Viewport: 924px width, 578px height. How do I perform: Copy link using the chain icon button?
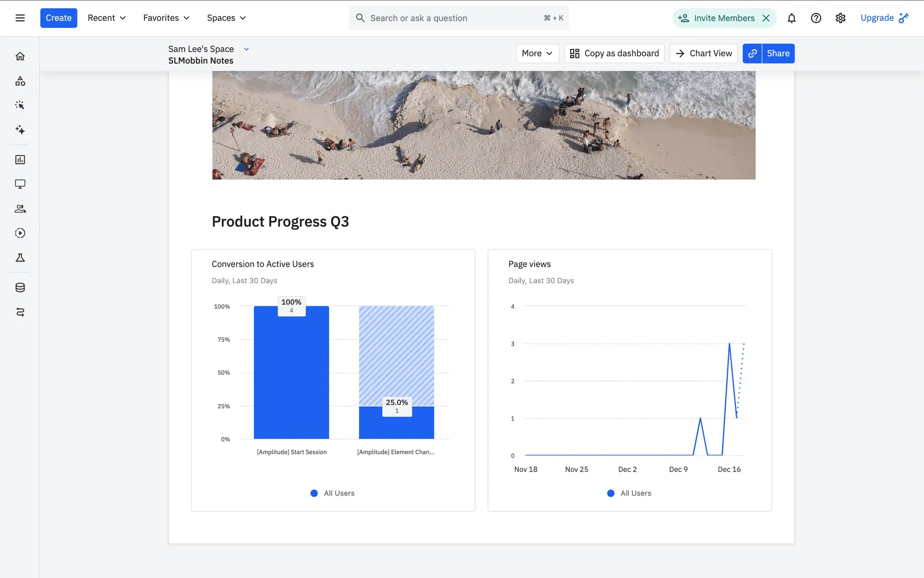(752, 53)
